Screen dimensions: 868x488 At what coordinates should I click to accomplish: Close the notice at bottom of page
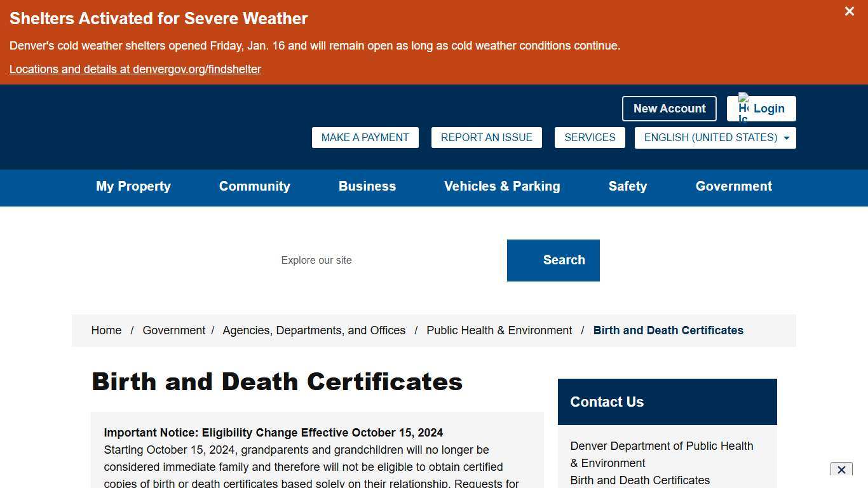click(841, 470)
